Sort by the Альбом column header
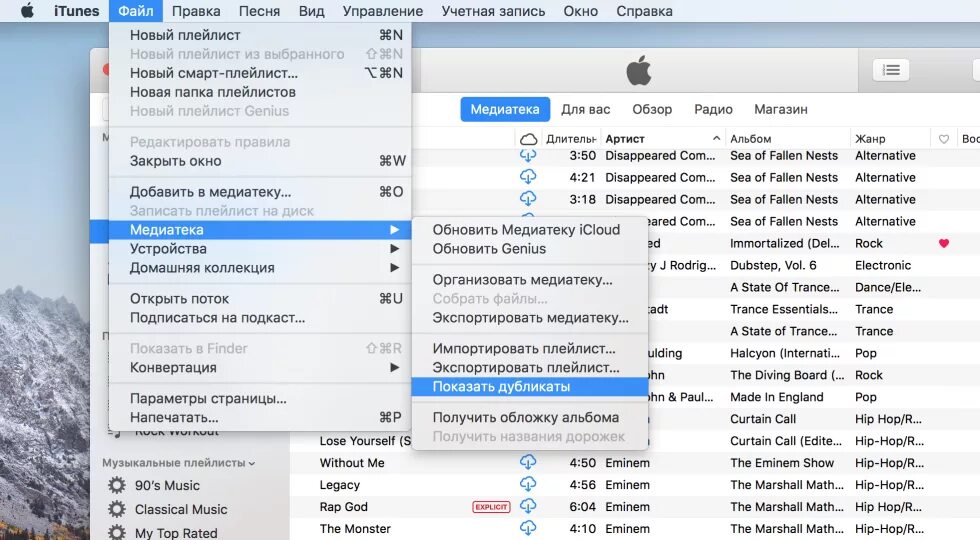 tap(788, 139)
